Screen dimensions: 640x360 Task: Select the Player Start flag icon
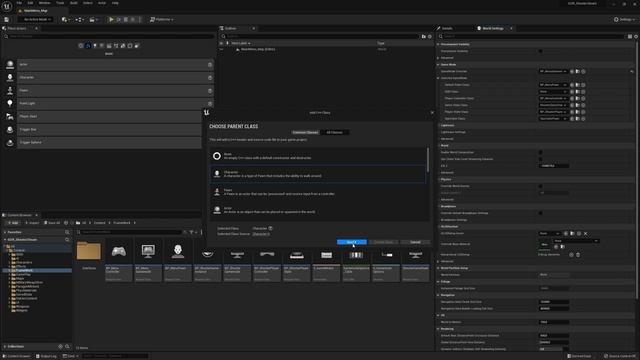10,117
